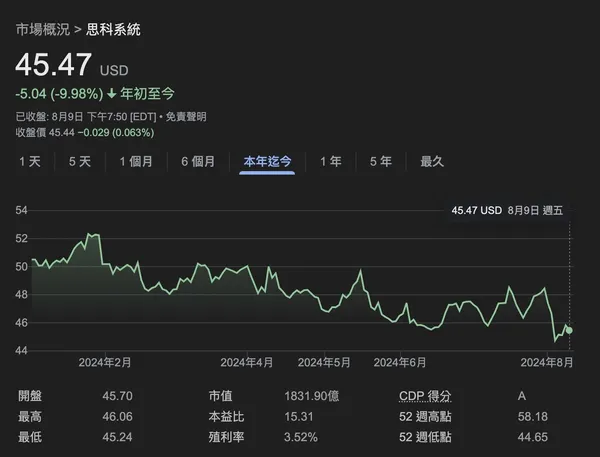600x457 pixels.
Task: Click the main 45.47 price value
Action: coord(54,65)
